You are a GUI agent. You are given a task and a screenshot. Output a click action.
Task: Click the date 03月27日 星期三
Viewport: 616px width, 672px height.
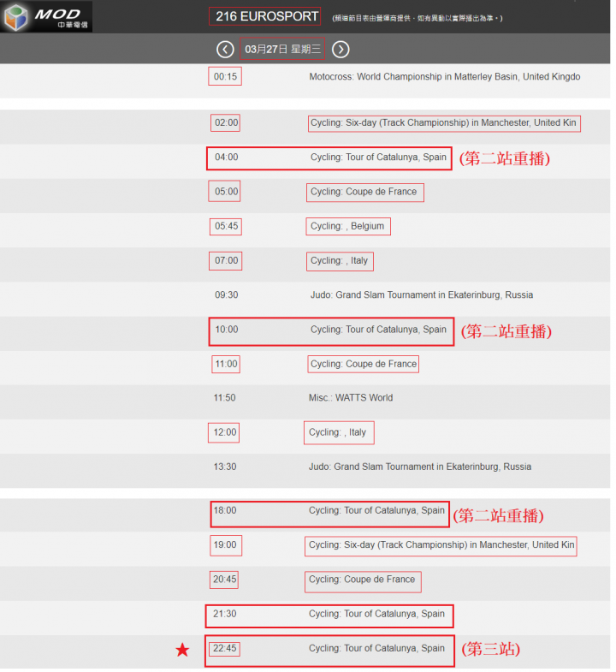pyautogui.click(x=282, y=50)
